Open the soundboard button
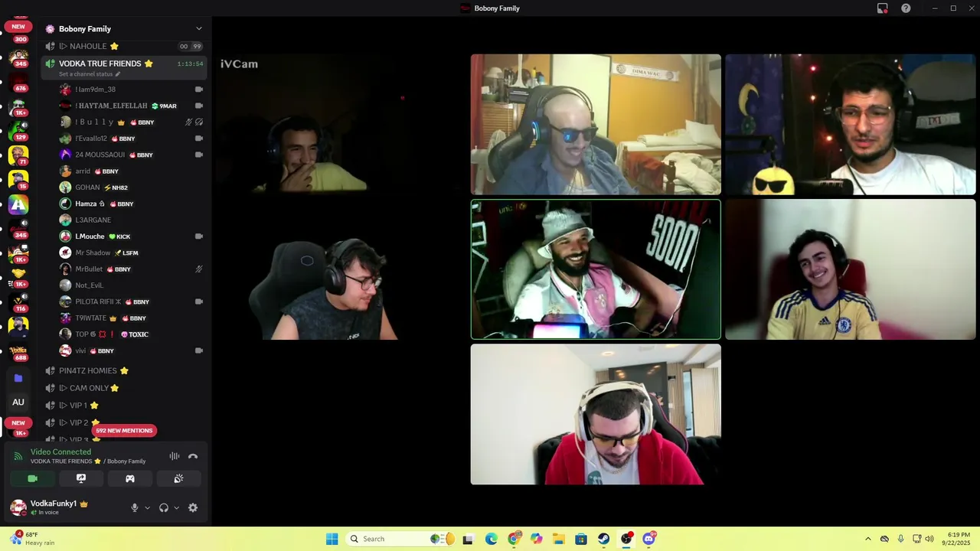 tap(178, 478)
